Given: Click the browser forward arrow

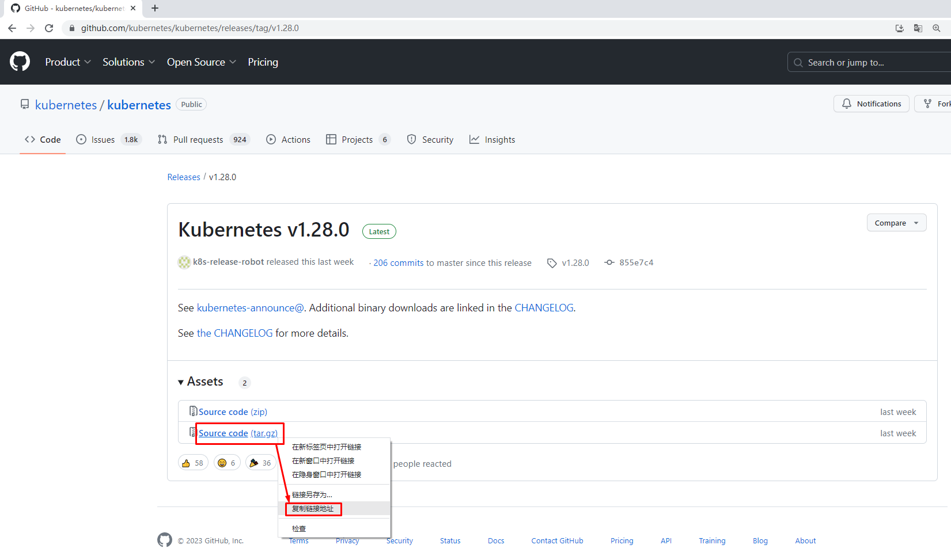Looking at the screenshot, I should 31,28.
